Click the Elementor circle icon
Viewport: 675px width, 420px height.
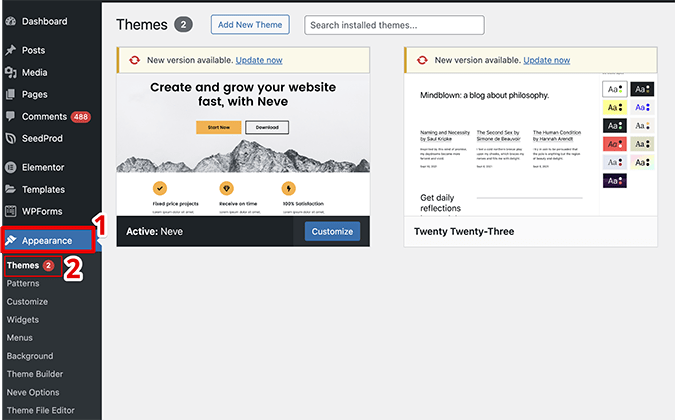(11, 167)
